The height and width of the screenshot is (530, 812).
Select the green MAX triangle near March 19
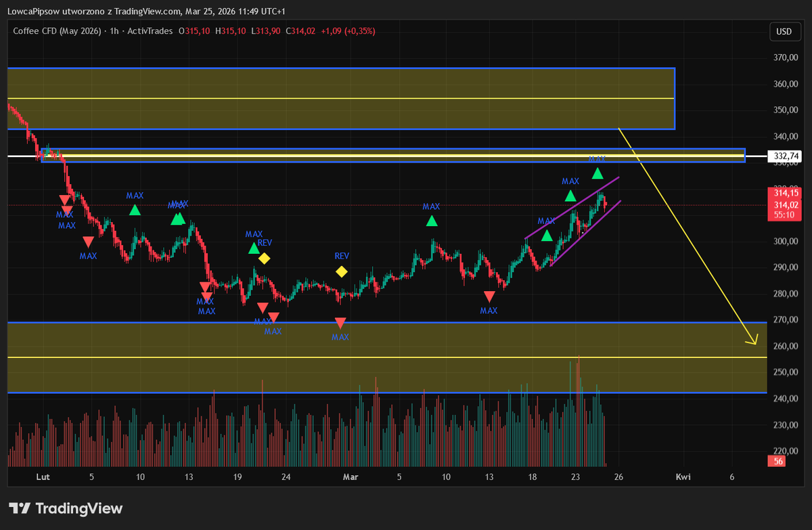tap(547, 236)
